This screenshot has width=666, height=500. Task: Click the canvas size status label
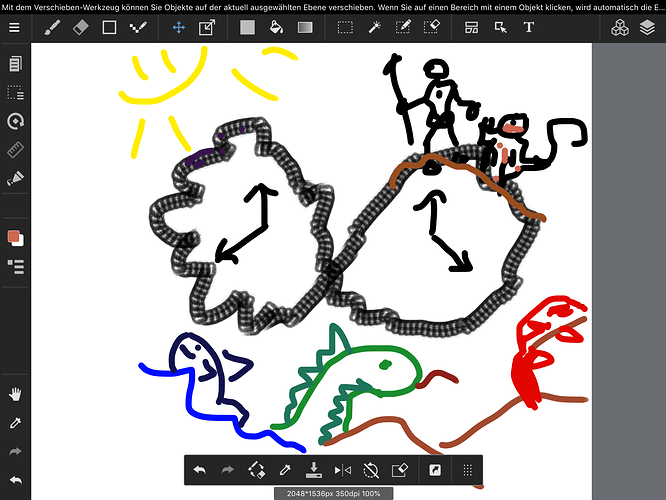pos(326,493)
